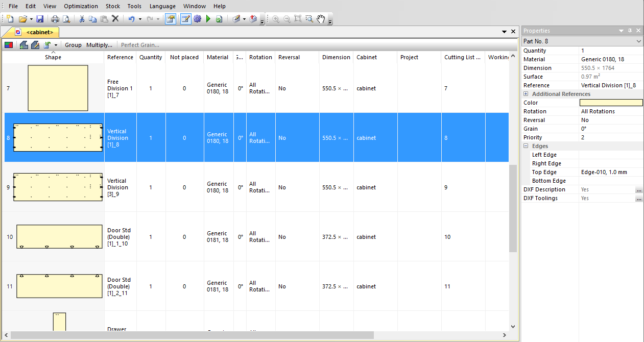
Task: Open the File menu
Action: pos(13,6)
